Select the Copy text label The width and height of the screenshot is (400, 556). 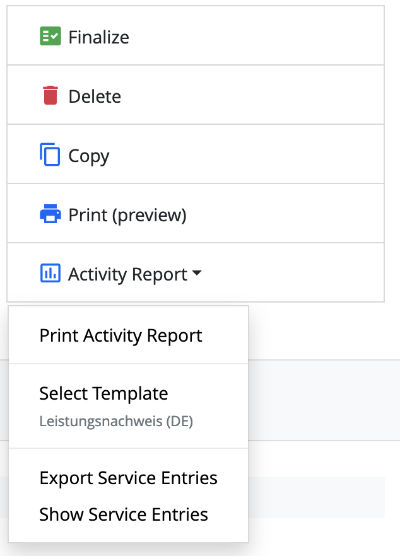coord(89,156)
